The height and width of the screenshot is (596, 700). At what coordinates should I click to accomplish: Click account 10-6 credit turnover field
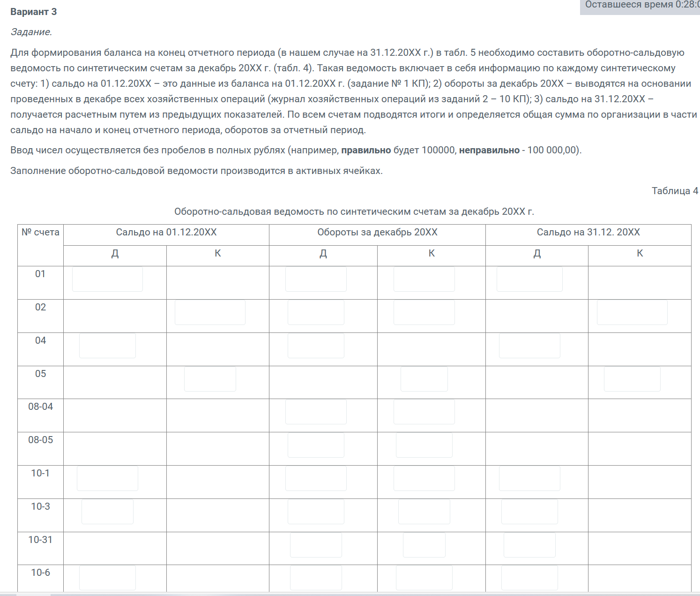click(424, 578)
